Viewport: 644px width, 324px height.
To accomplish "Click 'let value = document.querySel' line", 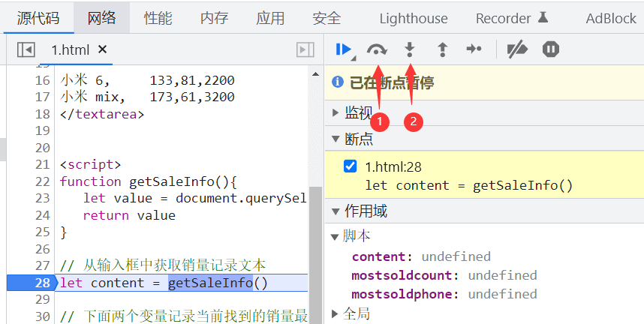I will pyautogui.click(x=194, y=198).
